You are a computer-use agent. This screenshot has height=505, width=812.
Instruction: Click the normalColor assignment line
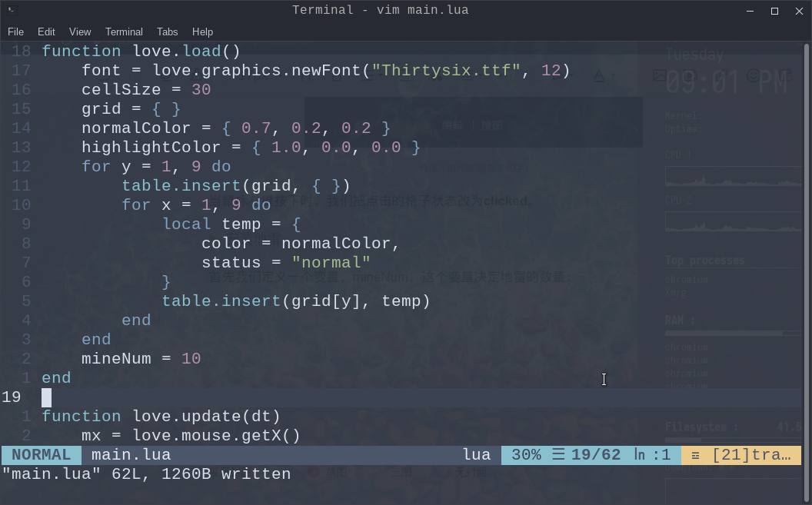click(235, 128)
